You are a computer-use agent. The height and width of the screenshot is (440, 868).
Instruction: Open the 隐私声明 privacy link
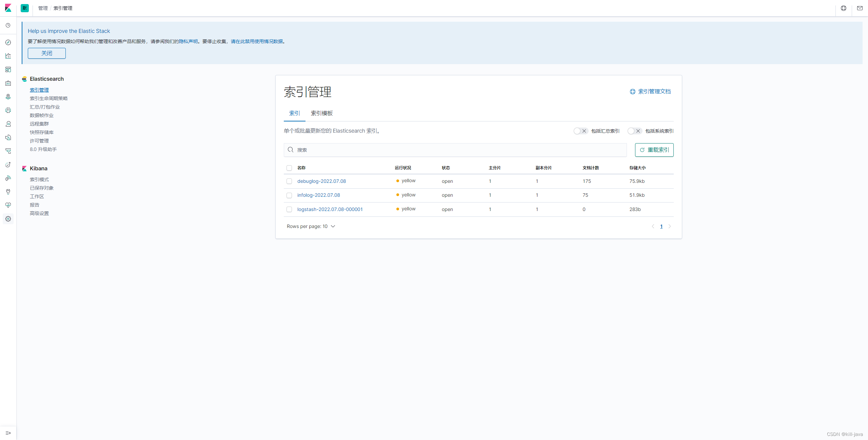tap(188, 41)
